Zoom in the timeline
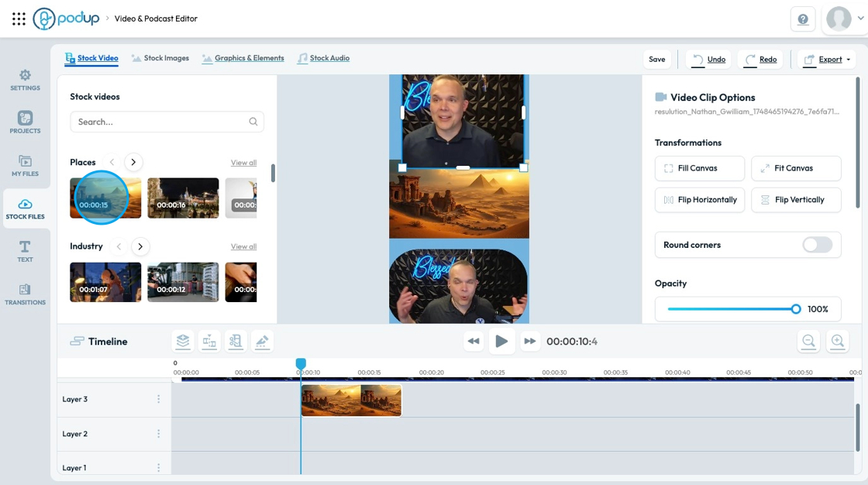Image resolution: width=868 pixels, height=485 pixels. coord(838,341)
